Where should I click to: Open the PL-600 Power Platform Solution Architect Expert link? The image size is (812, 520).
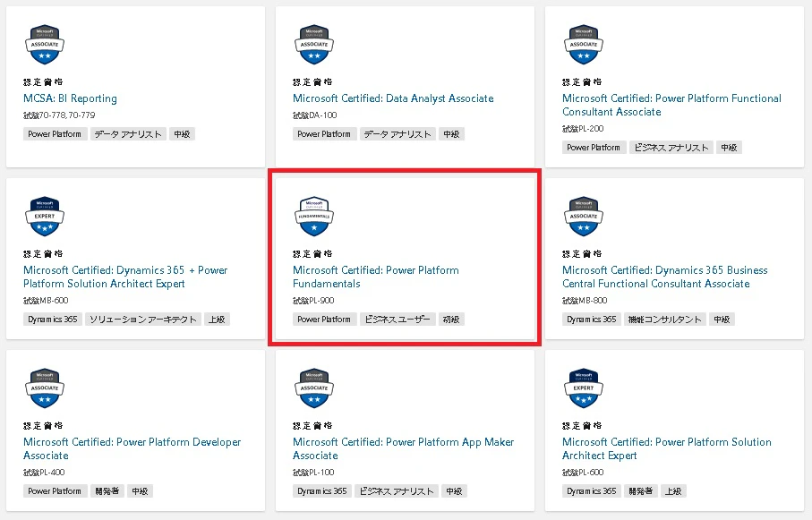667,449
